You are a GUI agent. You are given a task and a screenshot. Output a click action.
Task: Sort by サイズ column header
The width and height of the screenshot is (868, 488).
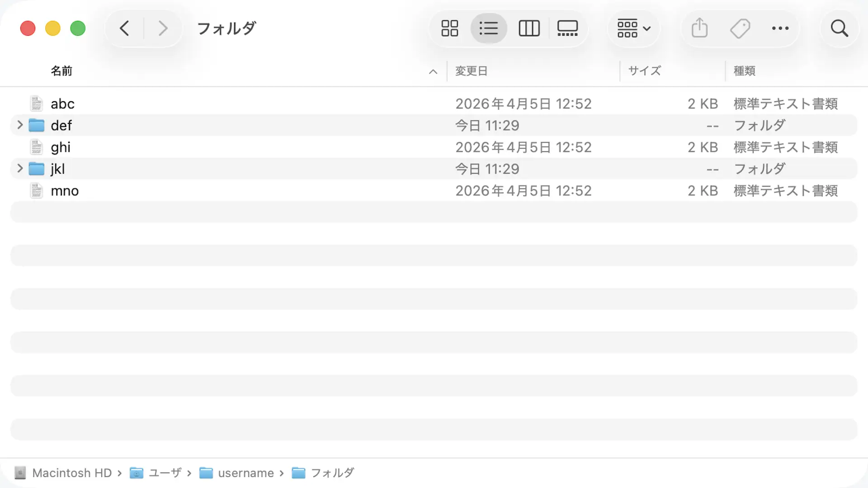(645, 71)
